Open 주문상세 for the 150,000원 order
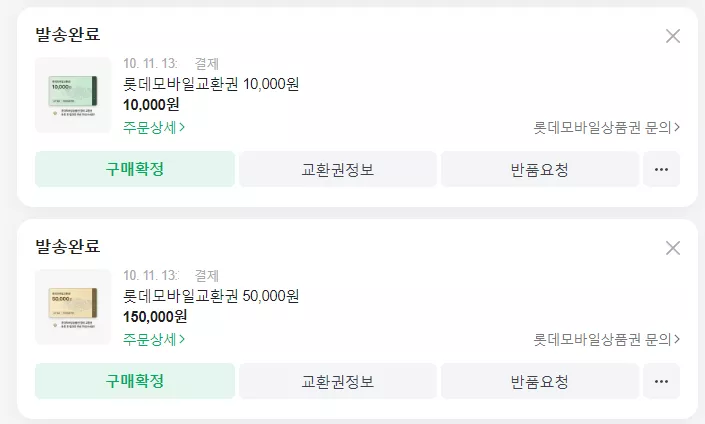This screenshot has width=705, height=424. 154,339
